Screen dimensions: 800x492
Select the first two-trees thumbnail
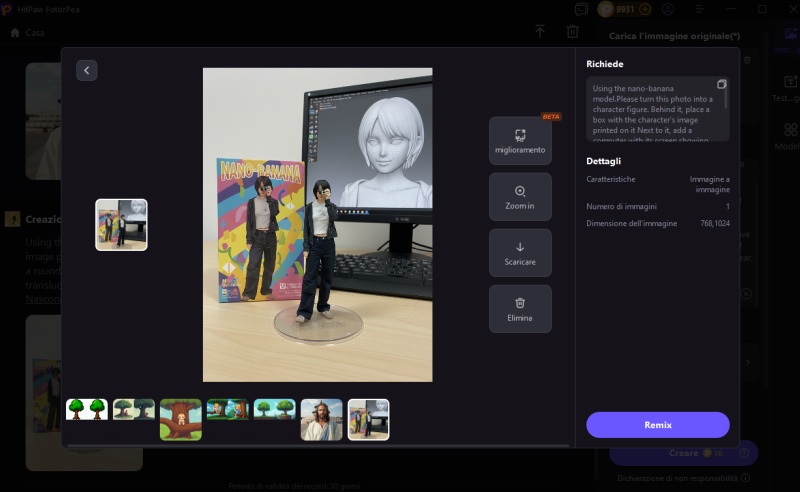[87, 409]
